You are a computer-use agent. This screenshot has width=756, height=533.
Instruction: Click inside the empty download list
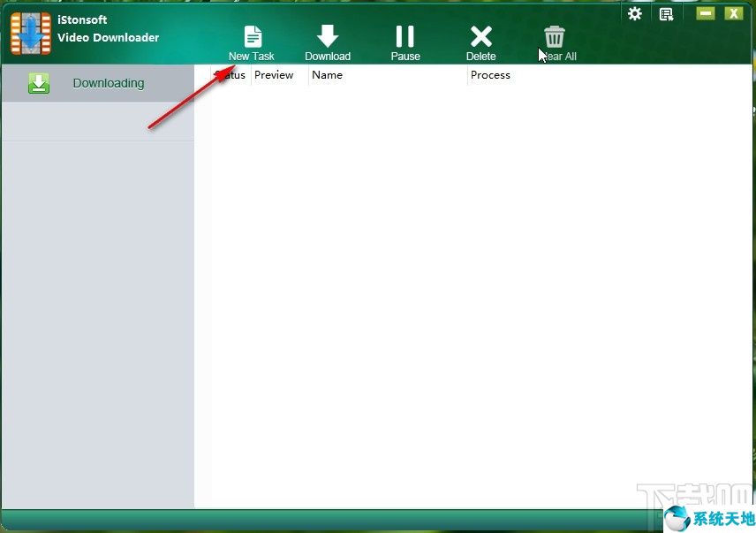click(477, 292)
